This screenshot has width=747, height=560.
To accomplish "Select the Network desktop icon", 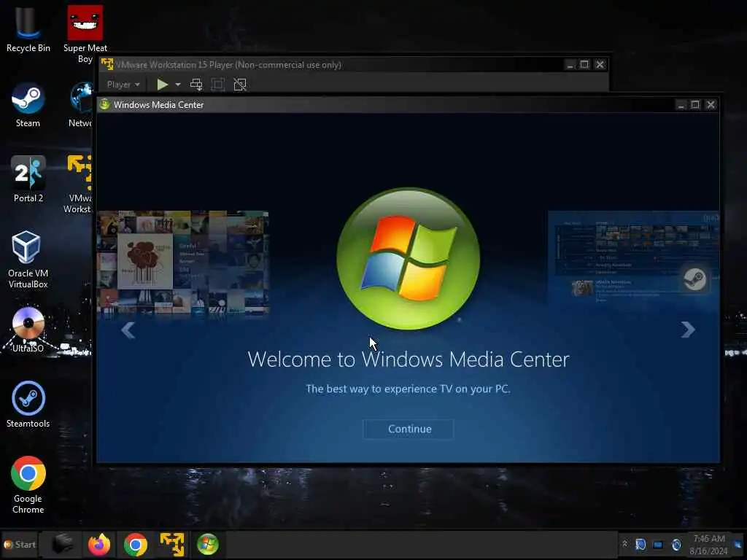I will pos(80,105).
